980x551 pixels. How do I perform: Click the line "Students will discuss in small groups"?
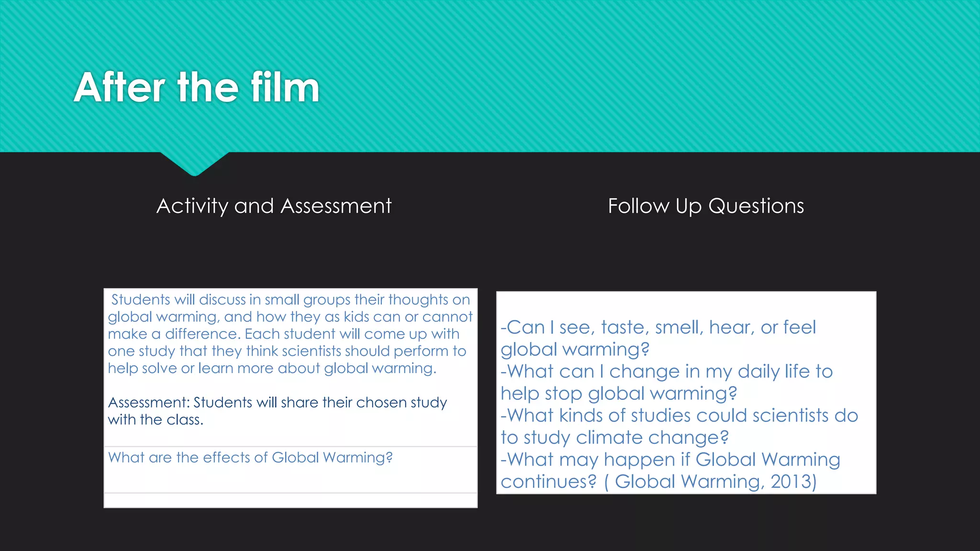[x=290, y=300]
